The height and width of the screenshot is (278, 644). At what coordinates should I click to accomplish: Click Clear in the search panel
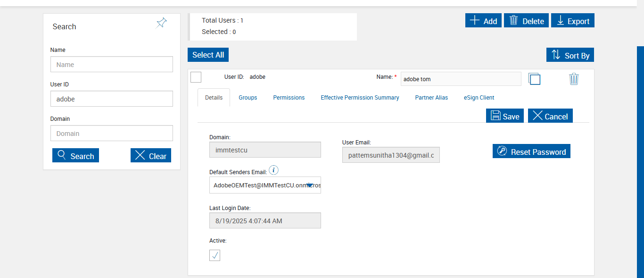[x=151, y=156]
